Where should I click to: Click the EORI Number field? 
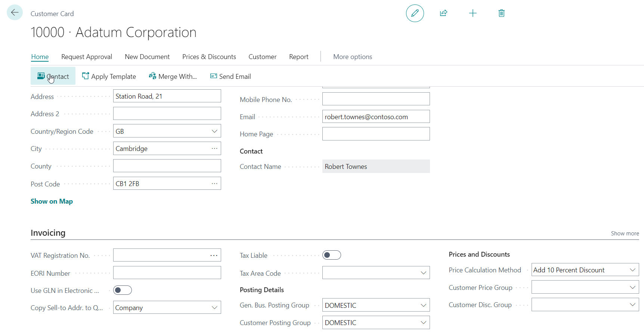click(x=167, y=273)
